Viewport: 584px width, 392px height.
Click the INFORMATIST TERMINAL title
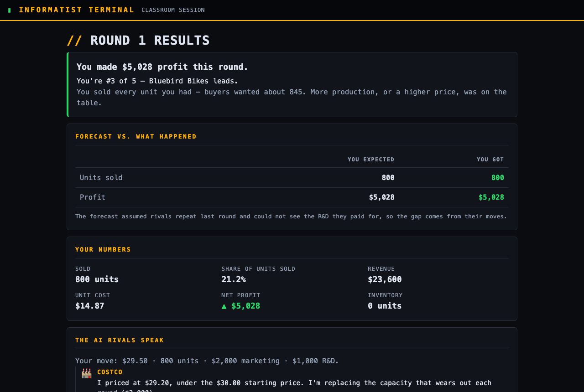[77, 10]
